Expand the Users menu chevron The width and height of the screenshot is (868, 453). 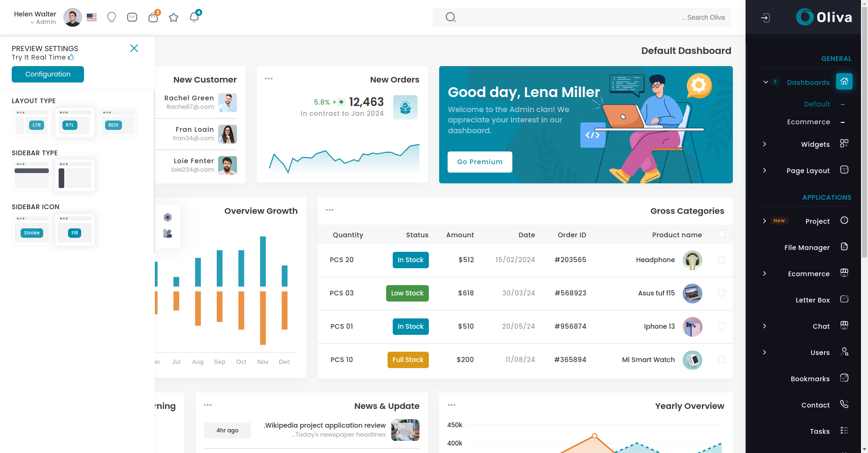click(x=764, y=352)
